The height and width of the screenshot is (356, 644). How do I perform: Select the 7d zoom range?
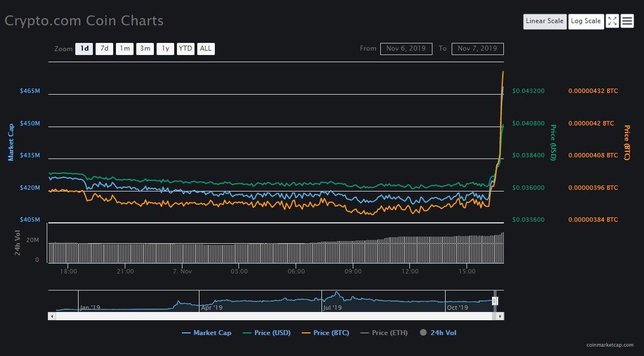(x=104, y=48)
